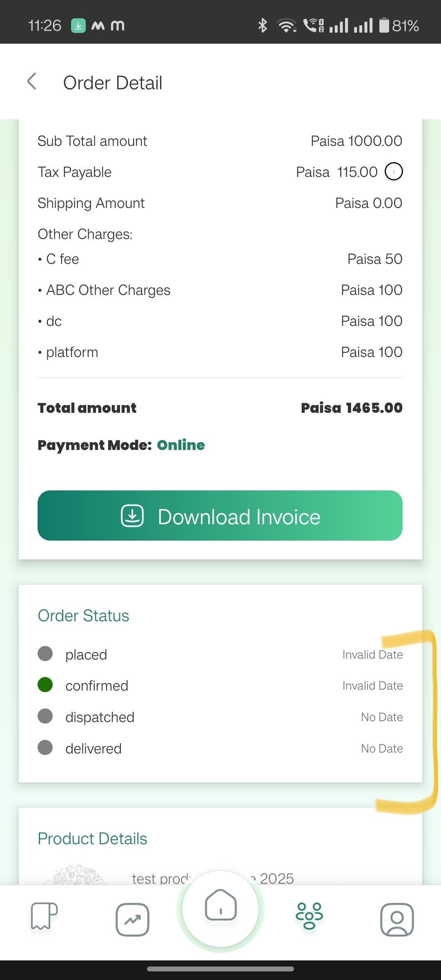This screenshot has width=441, height=980.
Task: Select the grey 'placed' status indicator
Action: click(x=45, y=654)
